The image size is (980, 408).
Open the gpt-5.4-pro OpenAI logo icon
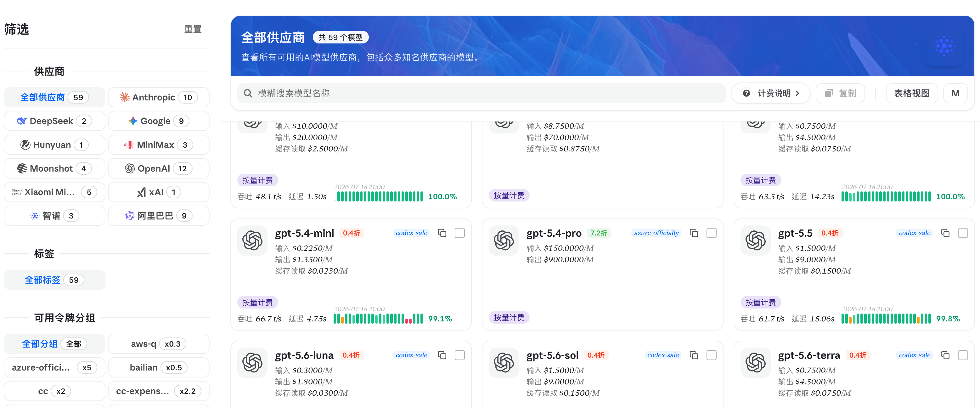tap(504, 241)
